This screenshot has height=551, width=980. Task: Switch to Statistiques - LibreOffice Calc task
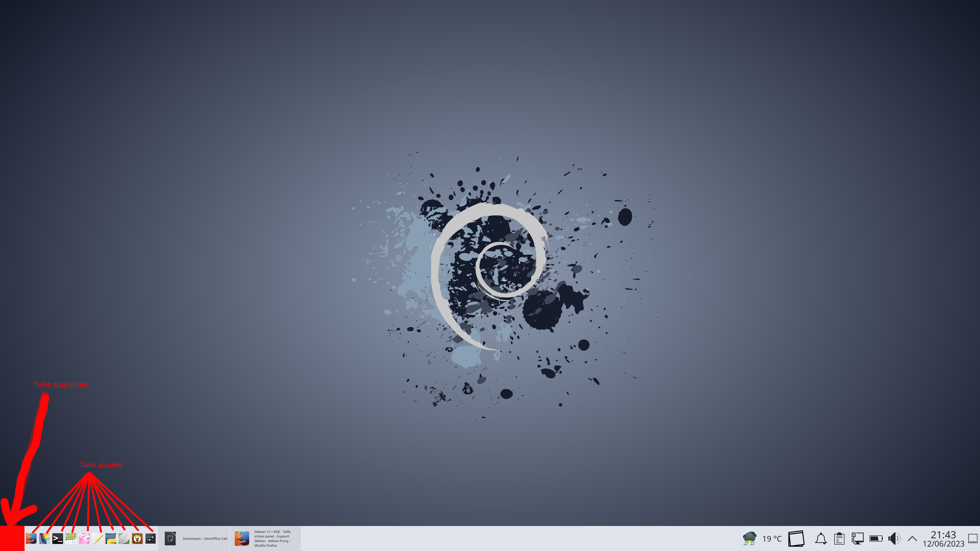pos(194,539)
